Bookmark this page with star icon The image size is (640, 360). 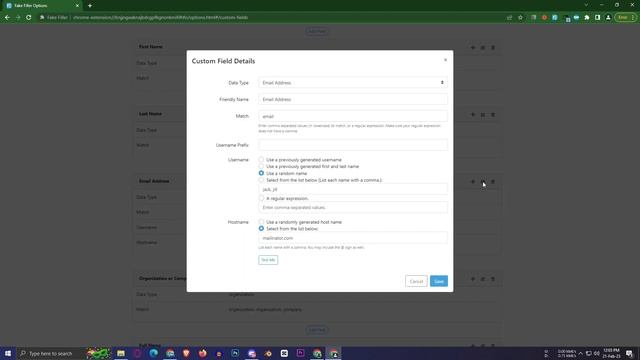[520, 18]
